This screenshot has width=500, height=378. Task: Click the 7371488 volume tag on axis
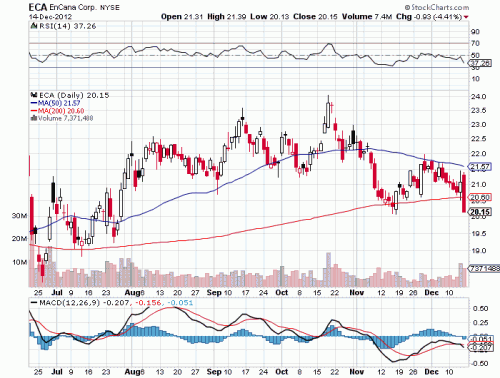[484, 268]
